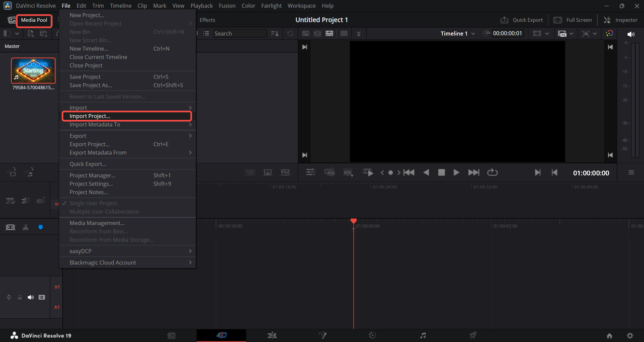Image resolution: width=644 pixels, height=342 pixels.
Task: Click the Import Media icon
Action: click(31, 34)
